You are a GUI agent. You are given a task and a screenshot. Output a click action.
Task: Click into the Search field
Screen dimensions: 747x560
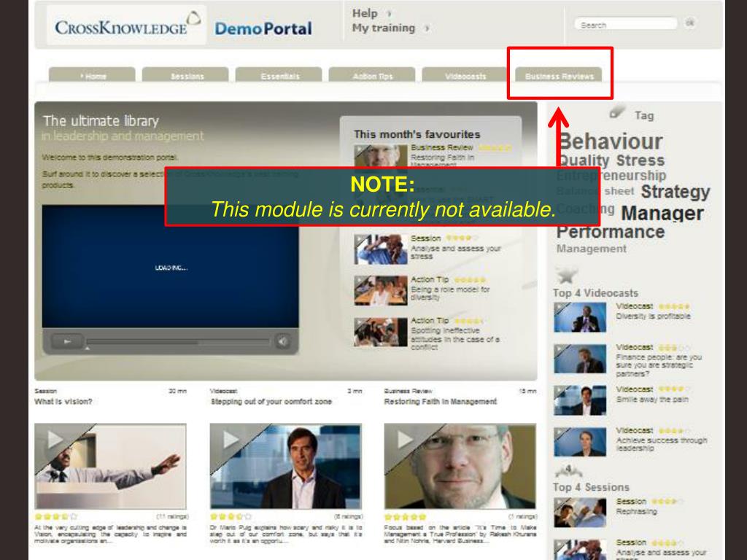click(626, 24)
